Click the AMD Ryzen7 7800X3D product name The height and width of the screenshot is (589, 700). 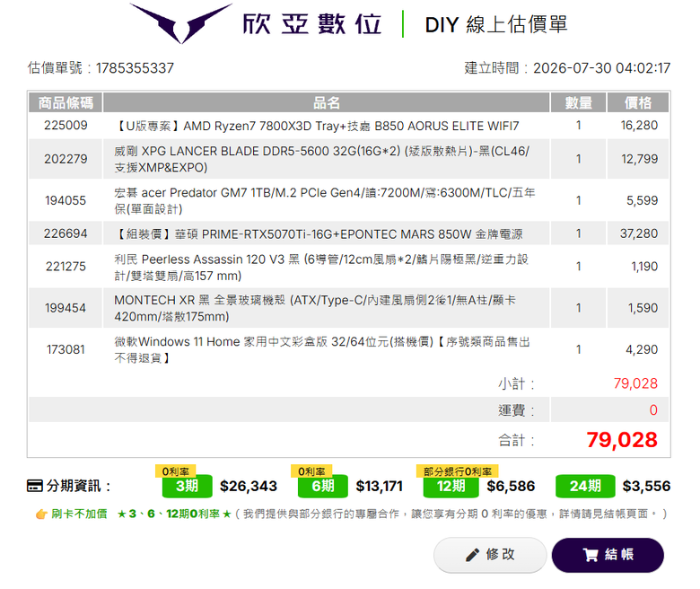[x=317, y=126]
